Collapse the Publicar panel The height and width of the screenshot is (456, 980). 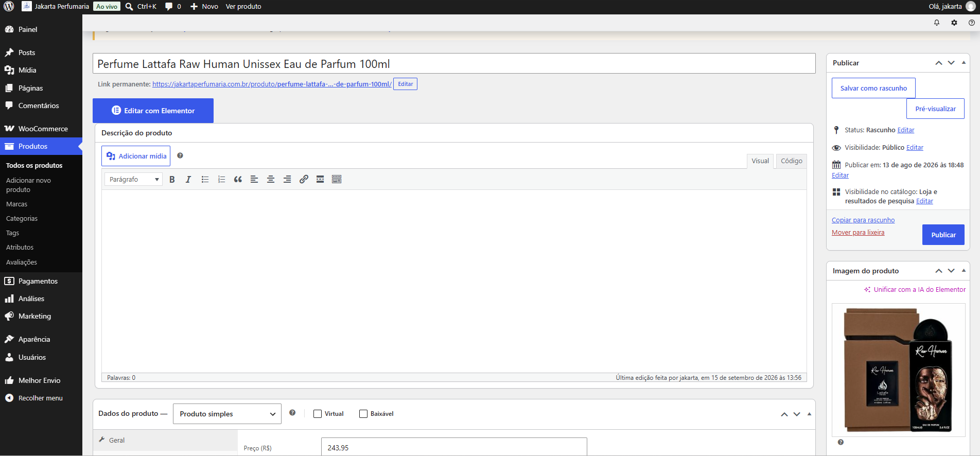tap(964, 63)
